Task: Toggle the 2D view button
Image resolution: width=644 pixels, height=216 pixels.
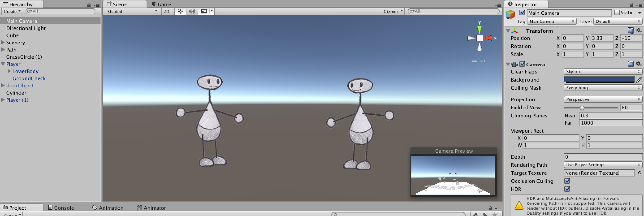Action: 166,11
